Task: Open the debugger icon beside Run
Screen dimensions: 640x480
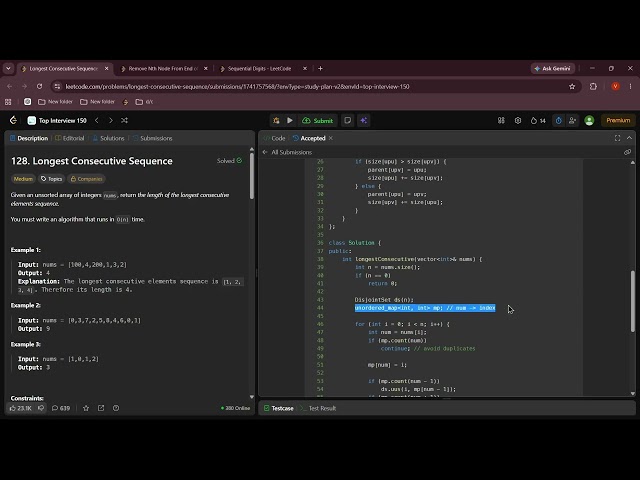Action: 276,120
